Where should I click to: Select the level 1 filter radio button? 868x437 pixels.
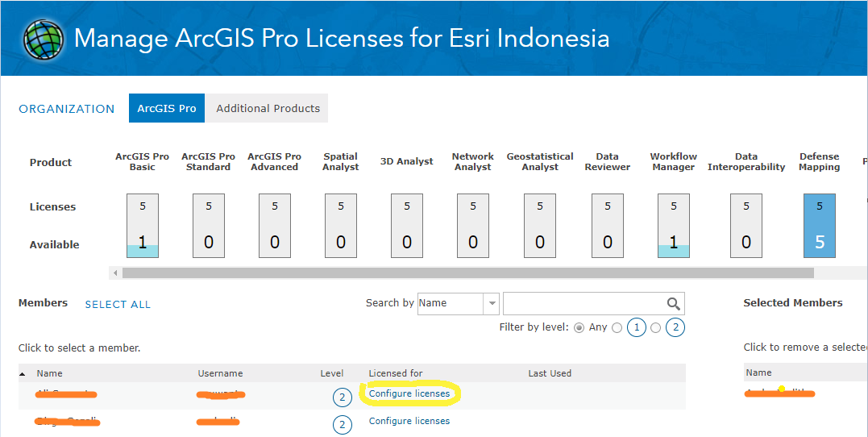pyautogui.click(x=617, y=328)
